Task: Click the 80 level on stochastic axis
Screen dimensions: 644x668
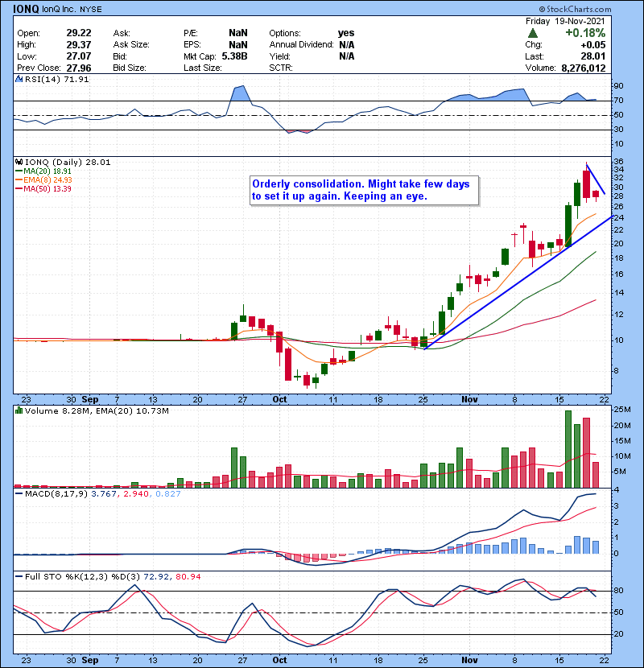Action: (x=618, y=591)
